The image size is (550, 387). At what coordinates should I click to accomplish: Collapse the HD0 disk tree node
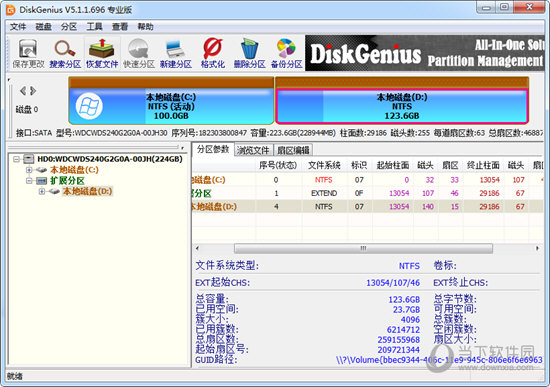pos(16,159)
